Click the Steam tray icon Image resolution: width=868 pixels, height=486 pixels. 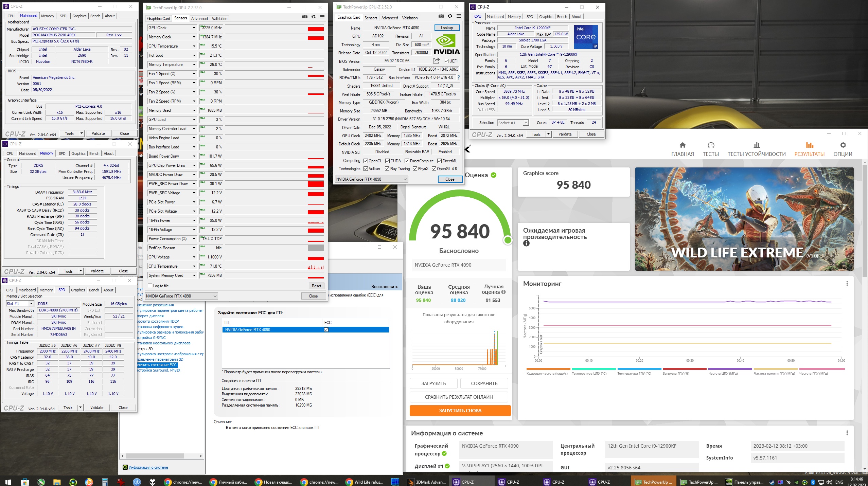click(772, 482)
